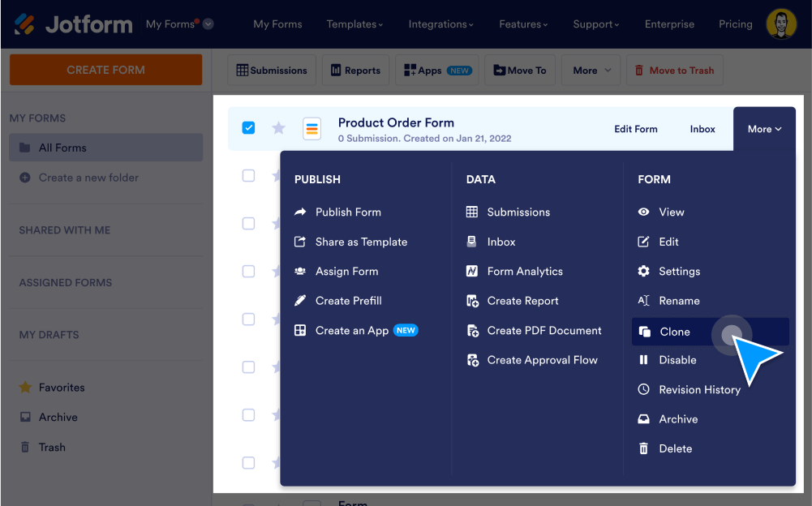Expand the More dropdown in the toolbar
Screen dimensions: 812x506
coord(591,70)
